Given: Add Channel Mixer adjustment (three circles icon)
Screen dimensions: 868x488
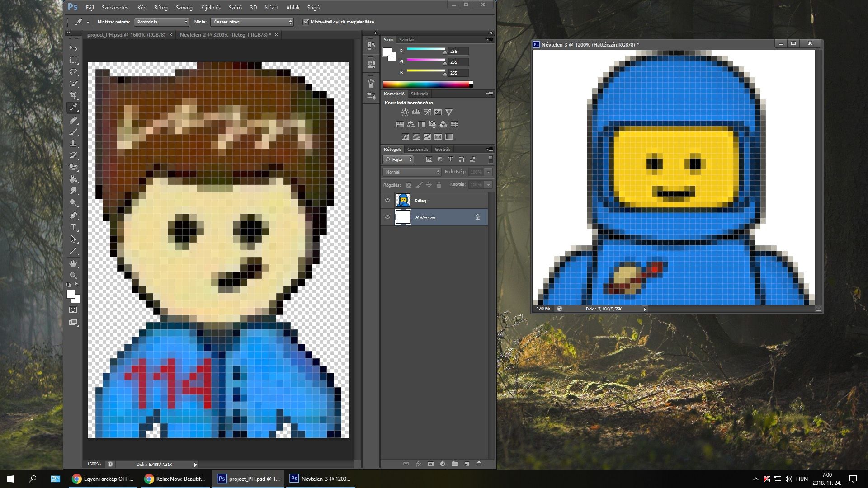Looking at the screenshot, I should point(443,125).
